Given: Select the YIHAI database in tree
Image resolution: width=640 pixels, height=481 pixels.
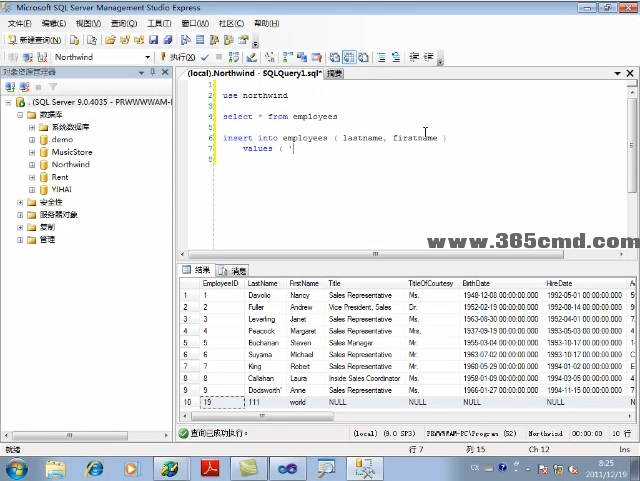Looking at the screenshot, I should pos(61,189).
